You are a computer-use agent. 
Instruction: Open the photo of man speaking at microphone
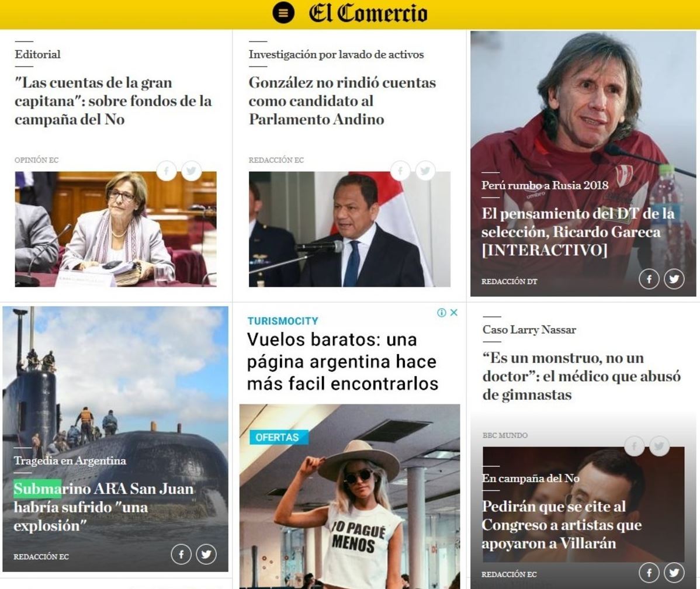(349, 229)
